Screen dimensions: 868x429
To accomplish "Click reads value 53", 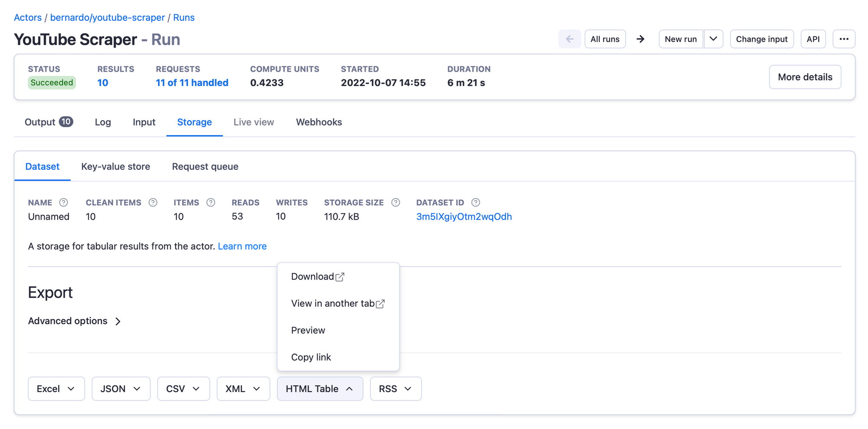I will (237, 216).
